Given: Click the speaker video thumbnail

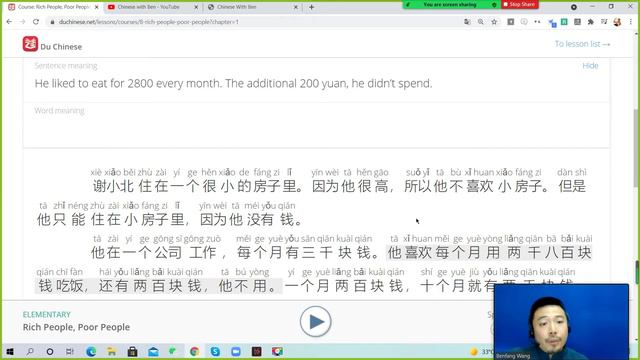Looking at the screenshot, I should pyautogui.click(x=561, y=322).
